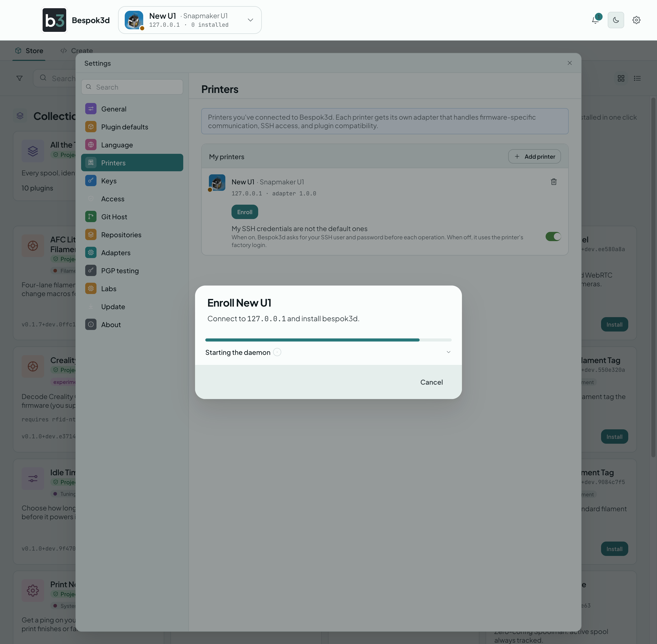Click the Idle Timeout sliders icon

tap(33, 478)
